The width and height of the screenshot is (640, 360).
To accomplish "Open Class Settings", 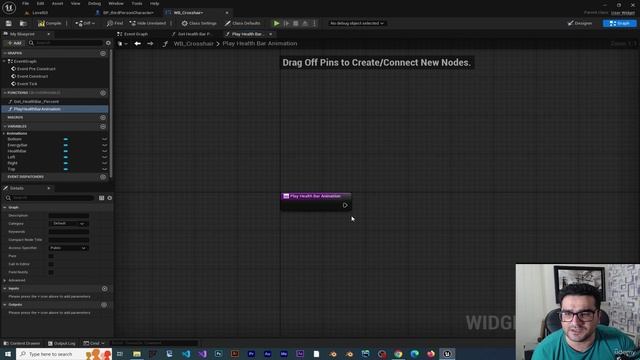I will click(199, 23).
